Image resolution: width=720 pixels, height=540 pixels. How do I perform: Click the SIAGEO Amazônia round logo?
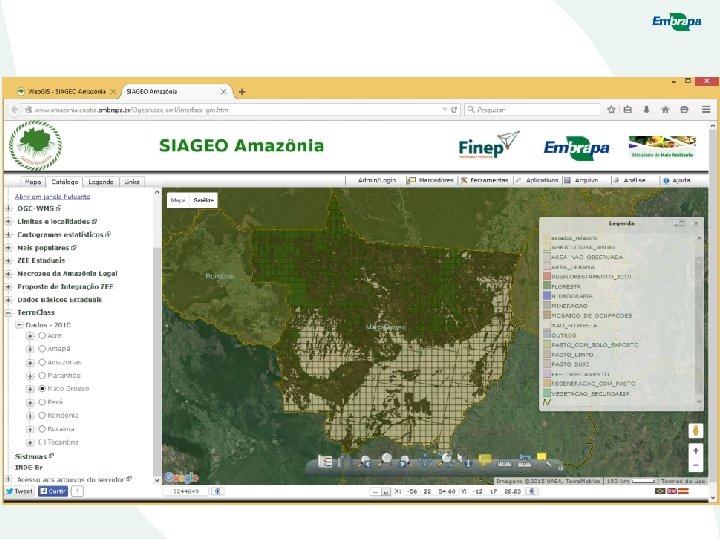point(35,146)
